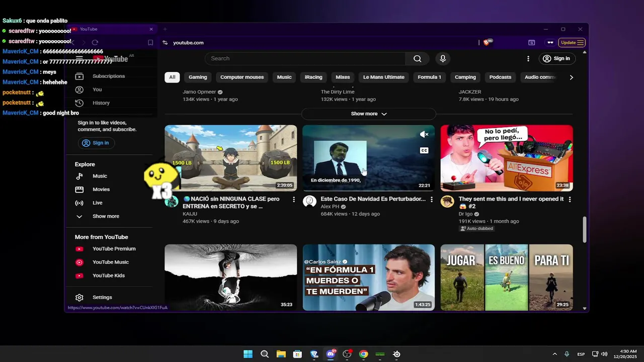Screen dimensions: 644x362
Task: Reload the page with refresh icon
Action: pyautogui.click(x=95, y=43)
